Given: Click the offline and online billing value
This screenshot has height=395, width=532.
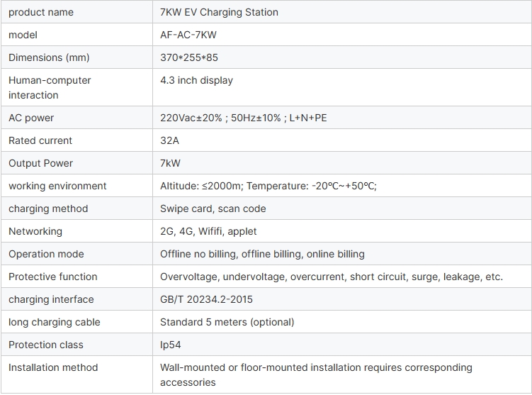Looking at the screenshot, I should 262,254.
